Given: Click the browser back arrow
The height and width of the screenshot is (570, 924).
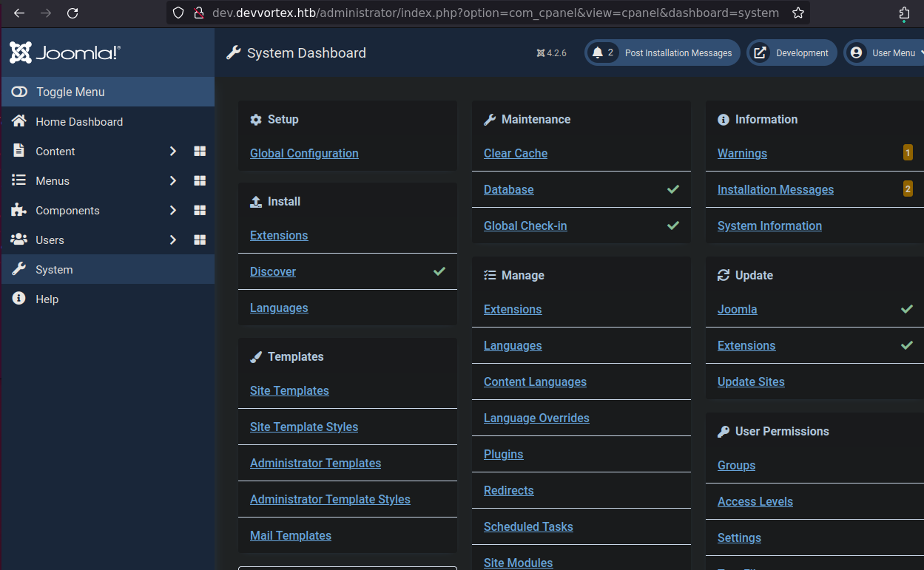Looking at the screenshot, I should (19, 13).
